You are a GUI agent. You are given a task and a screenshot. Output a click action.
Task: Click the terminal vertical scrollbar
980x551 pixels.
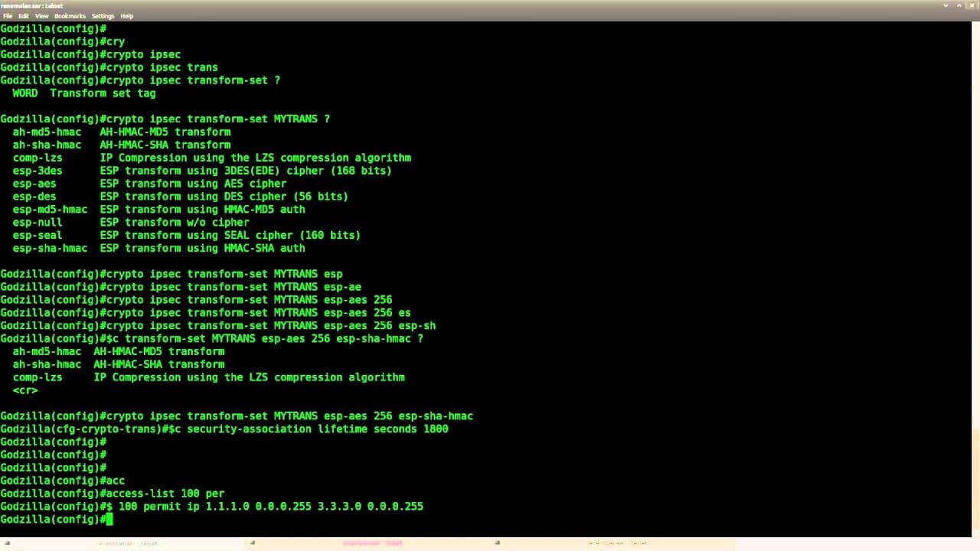[x=975, y=275]
